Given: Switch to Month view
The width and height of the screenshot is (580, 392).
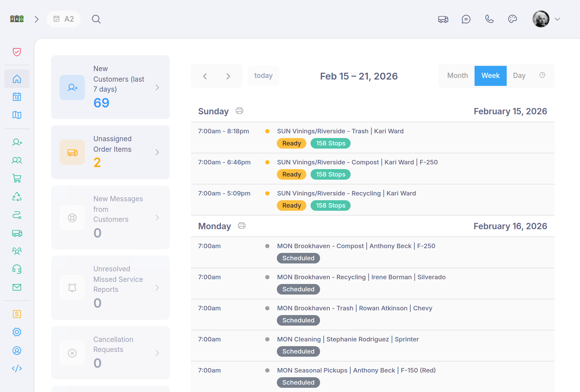Looking at the screenshot, I should (457, 76).
